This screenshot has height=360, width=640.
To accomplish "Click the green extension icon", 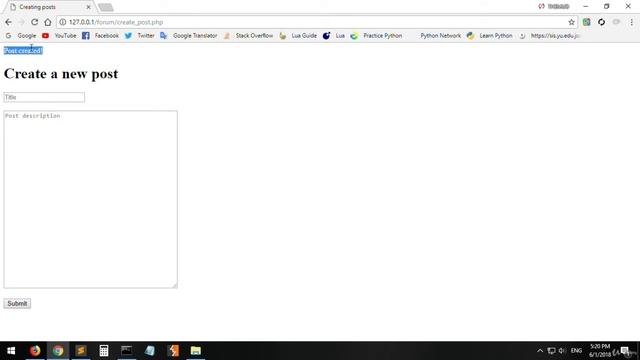I will (x=587, y=22).
